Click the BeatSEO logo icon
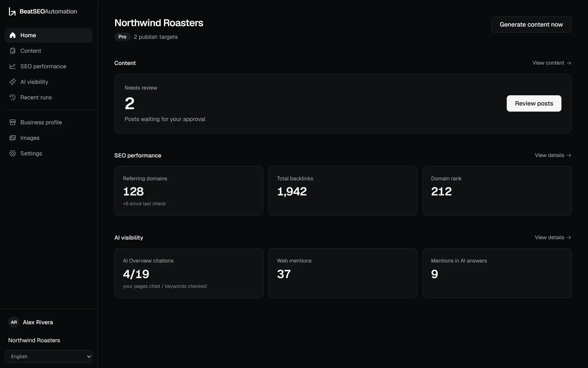 coord(12,11)
